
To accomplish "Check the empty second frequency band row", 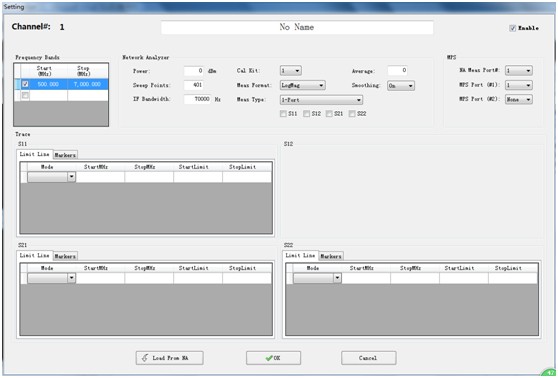I will click(25, 95).
